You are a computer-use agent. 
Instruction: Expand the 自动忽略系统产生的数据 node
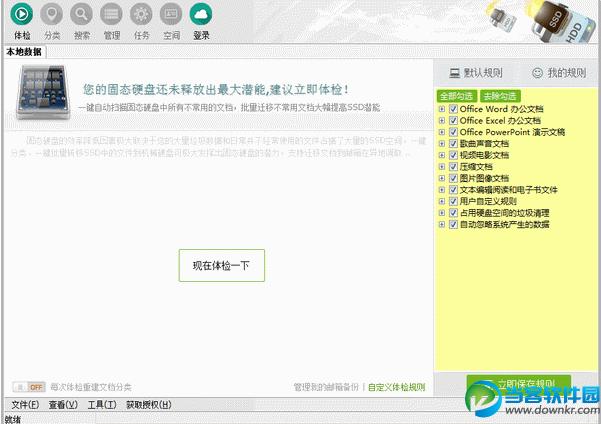442,224
